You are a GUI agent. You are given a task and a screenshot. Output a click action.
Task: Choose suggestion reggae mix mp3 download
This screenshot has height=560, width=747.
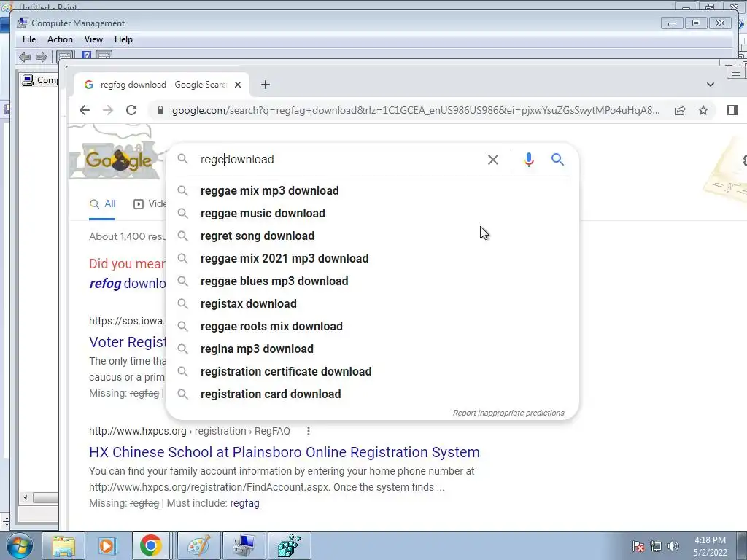click(x=372, y=191)
